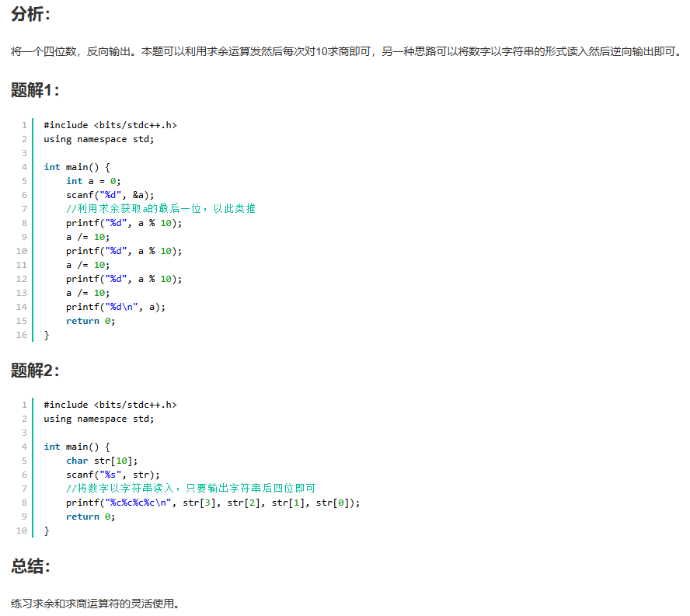The height and width of the screenshot is (616, 690).
Task: Click the paragraph starting 将一个四位数
Action: tap(346, 51)
